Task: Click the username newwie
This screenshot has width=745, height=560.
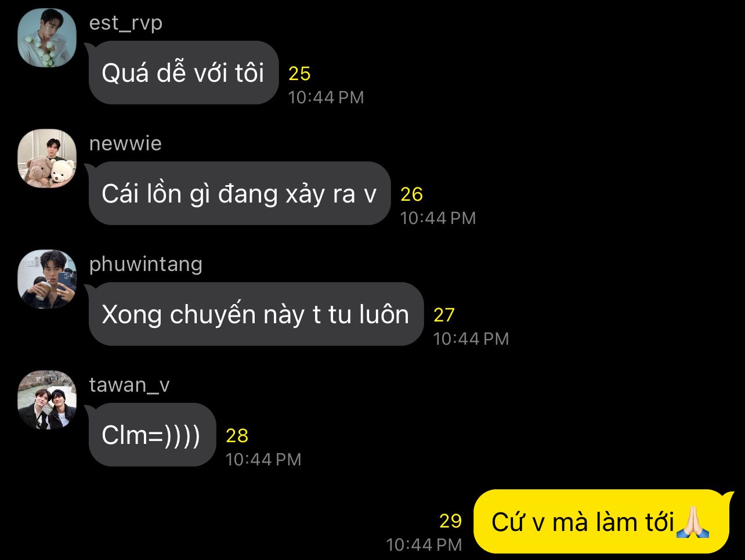Action: tap(125, 143)
